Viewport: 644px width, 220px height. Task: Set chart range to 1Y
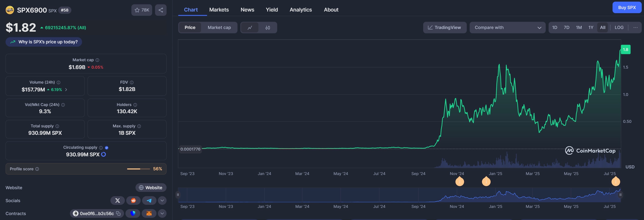click(x=591, y=28)
